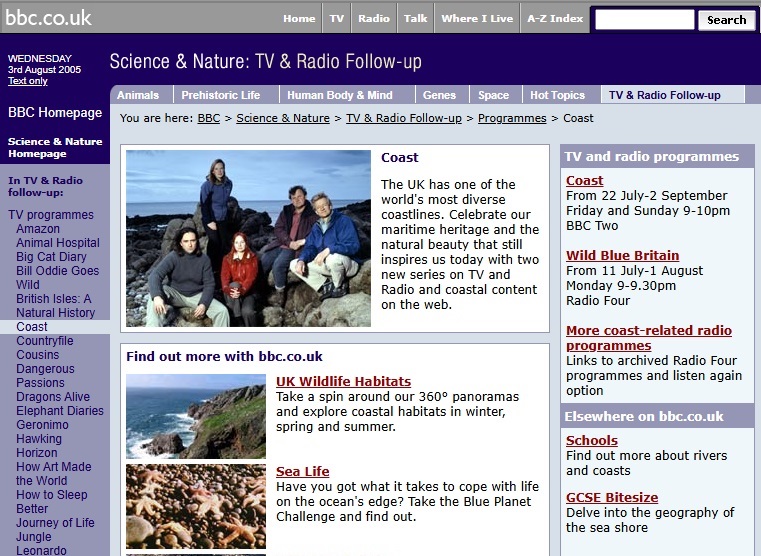Open Countryfile sidebar link
The height and width of the screenshot is (556, 761).
[45, 341]
